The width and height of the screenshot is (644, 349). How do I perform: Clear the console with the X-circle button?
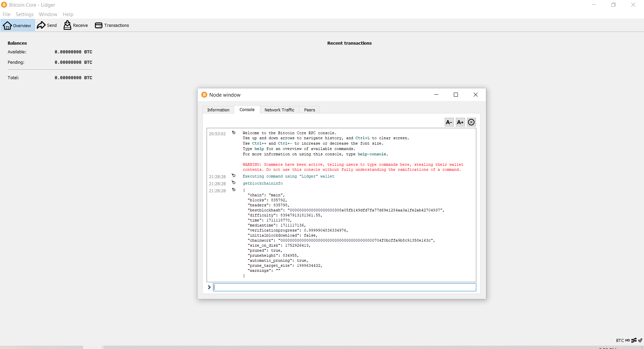click(471, 122)
